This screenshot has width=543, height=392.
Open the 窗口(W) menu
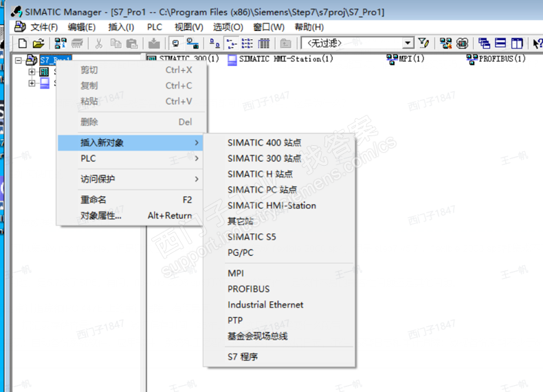coord(269,27)
